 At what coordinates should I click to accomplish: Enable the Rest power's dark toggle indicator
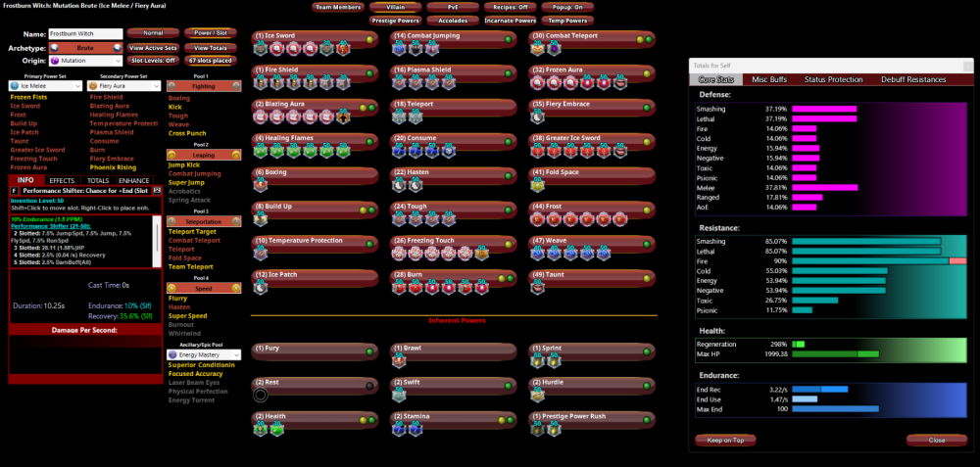(x=370, y=386)
